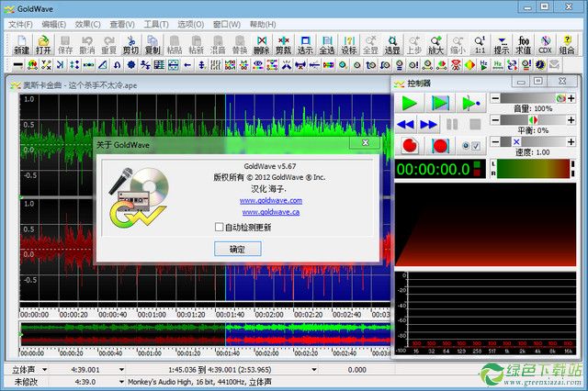Image resolution: width=588 pixels, height=391 pixels.
Task: Click the 全选 (Select all) icon
Action: pyautogui.click(x=327, y=45)
